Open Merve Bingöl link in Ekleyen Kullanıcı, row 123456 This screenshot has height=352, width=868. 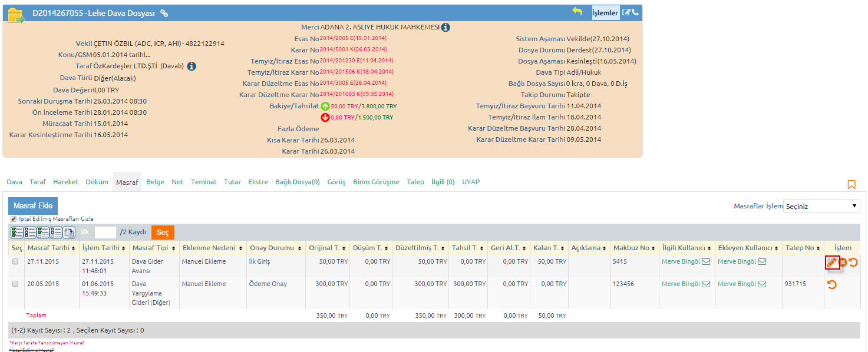point(737,284)
